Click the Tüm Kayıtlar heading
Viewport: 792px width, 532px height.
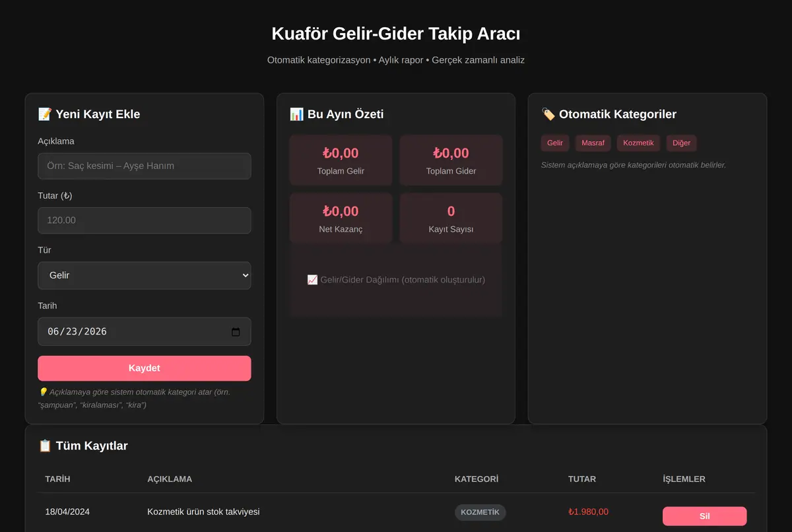(83, 446)
